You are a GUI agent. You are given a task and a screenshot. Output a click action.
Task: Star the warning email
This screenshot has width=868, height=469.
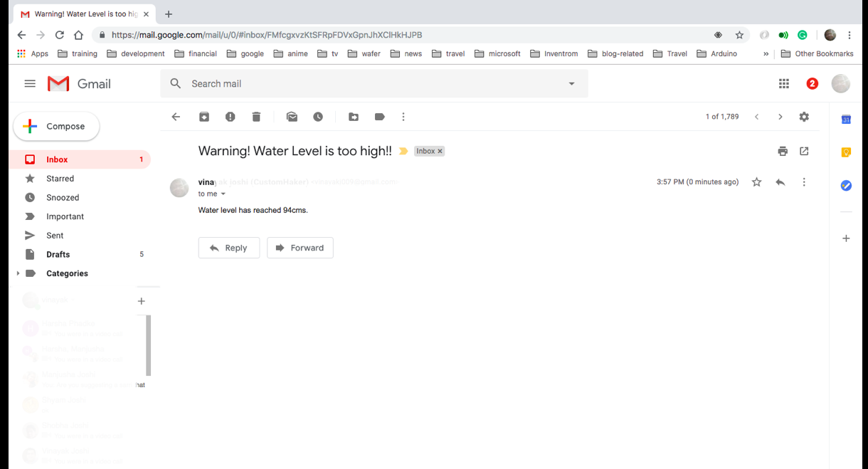pyautogui.click(x=756, y=181)
